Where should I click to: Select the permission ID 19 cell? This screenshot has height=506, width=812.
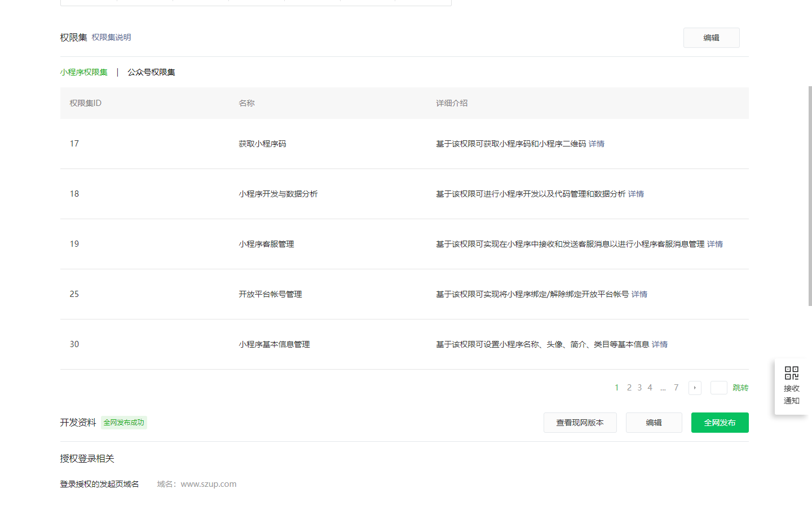pos(74,244)
